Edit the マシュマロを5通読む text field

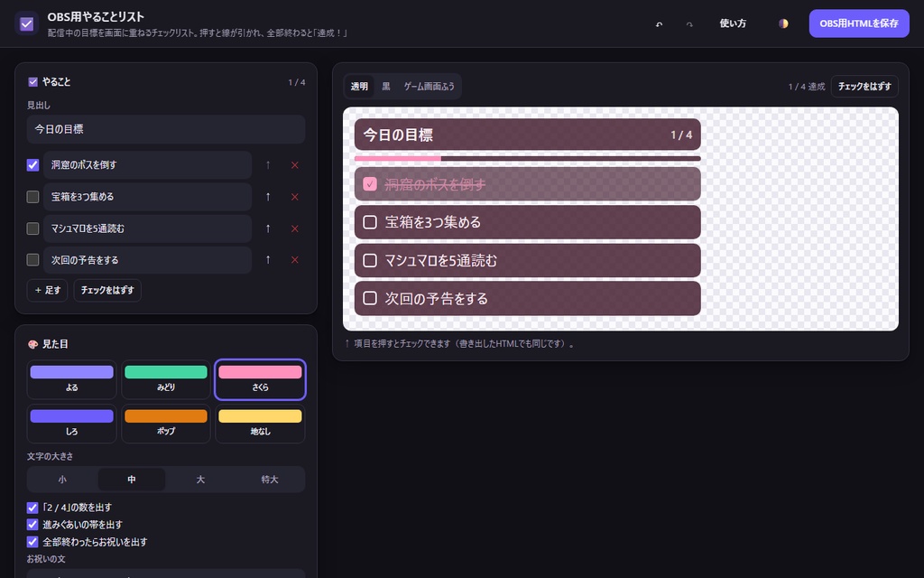tap(147, 228)
